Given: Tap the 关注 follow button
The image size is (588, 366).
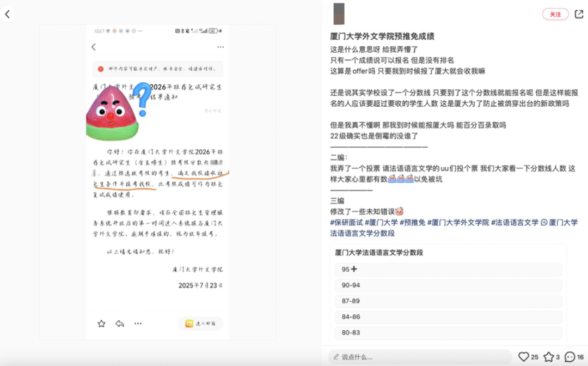Looking at the screenshot, I should point(555,15).
